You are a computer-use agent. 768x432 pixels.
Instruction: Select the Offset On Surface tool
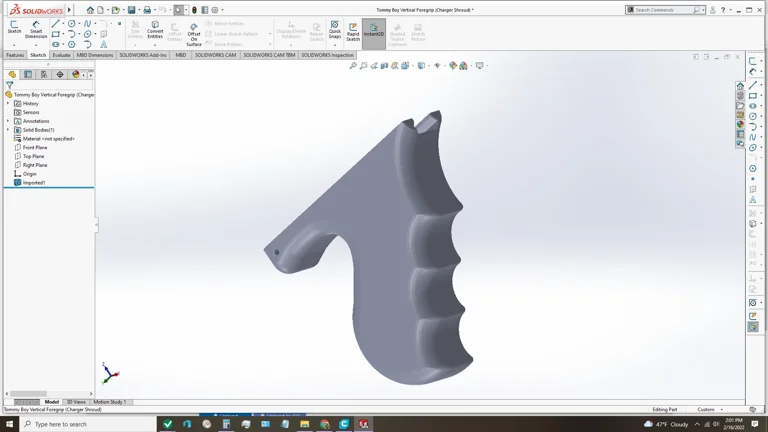194,34
